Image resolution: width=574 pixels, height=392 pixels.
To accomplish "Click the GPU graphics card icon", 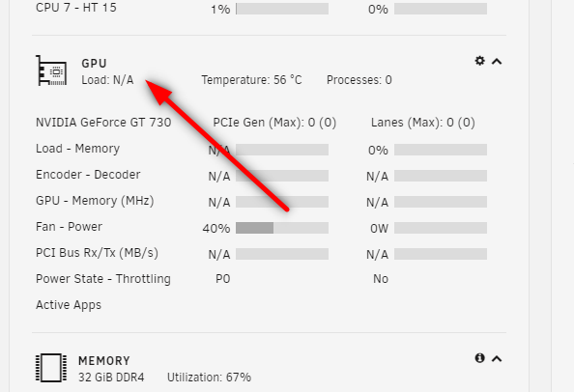I will coord(51,70).
